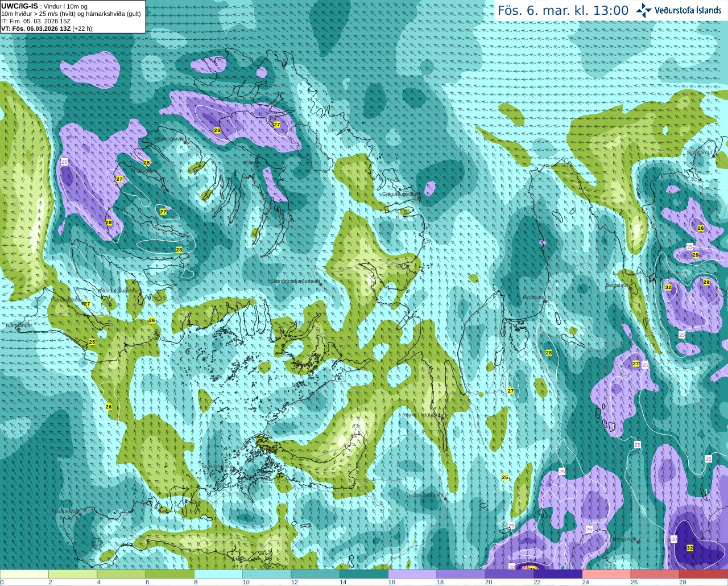728x586 pixels.
Task: Click the Gufuskálar station label
Action: (67, 511)
